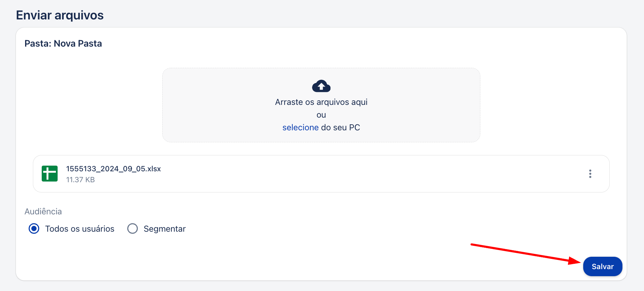Click the Pasta: Nova Pasta heading
The image size is (644, 291).
click(x=63, y=43)
